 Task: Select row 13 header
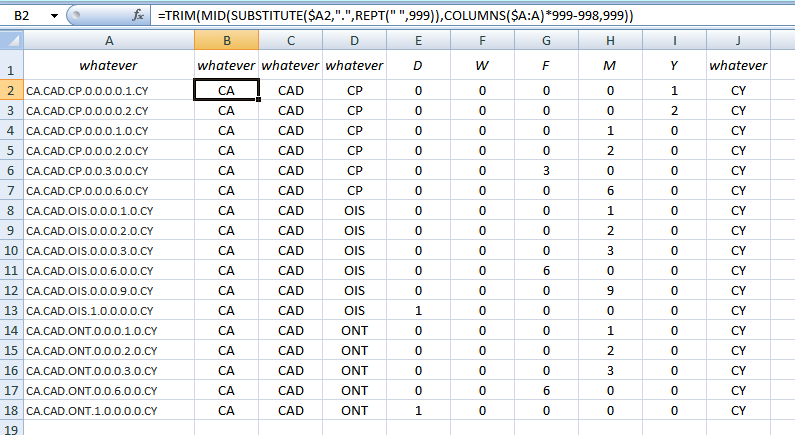[11, 311]
